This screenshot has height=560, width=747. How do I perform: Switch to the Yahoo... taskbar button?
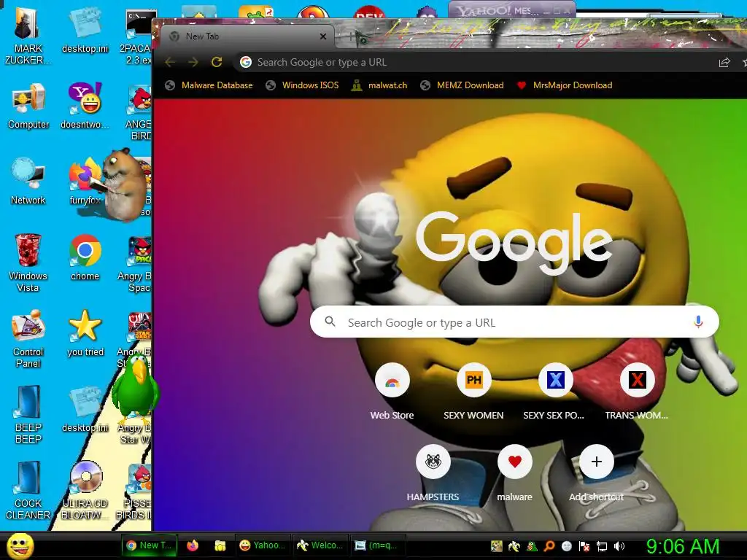coord(262,545)
